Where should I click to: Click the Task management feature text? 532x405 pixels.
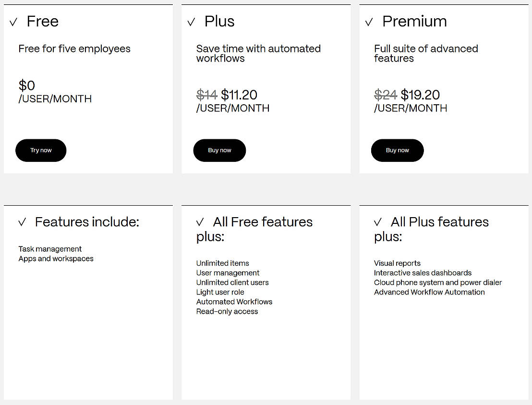[x=50, y=249]
